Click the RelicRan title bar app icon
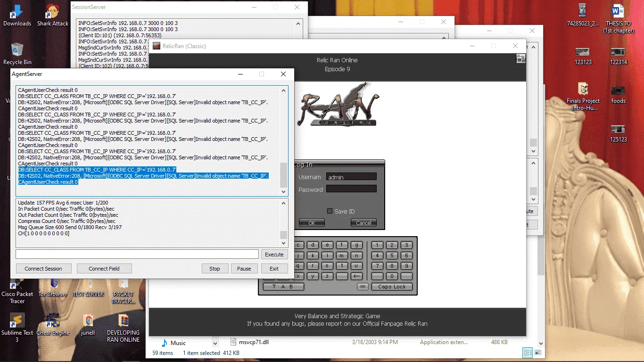Viewport: 644px width, 362px height. point(157,46)
